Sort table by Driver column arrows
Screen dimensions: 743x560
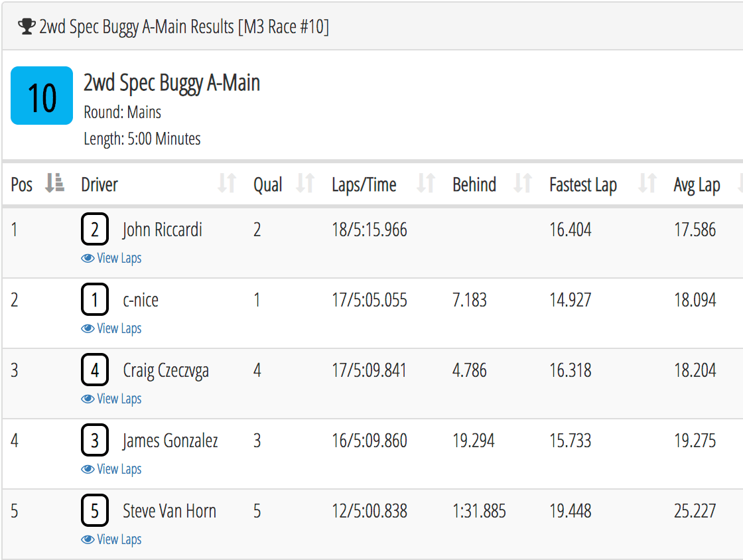[228, 184]
